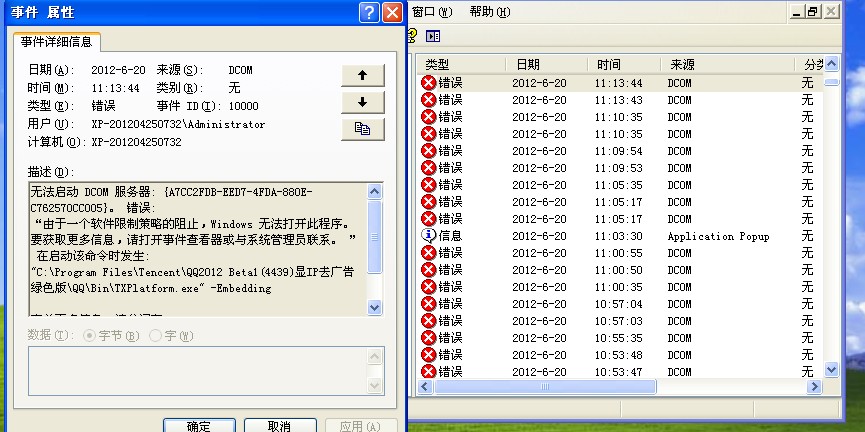This screenshot has height=432, width=865.
Task: Sort the list by 时间 column header
Action: 624,65
